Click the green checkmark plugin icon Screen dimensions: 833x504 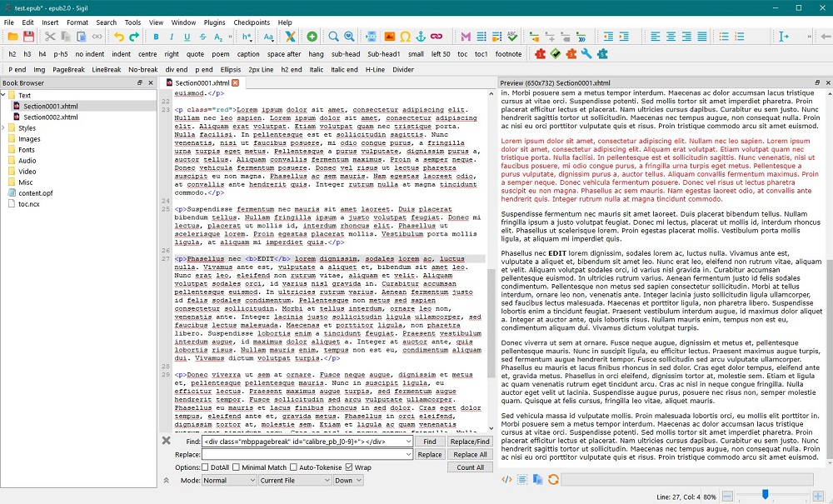click(556, 53)
